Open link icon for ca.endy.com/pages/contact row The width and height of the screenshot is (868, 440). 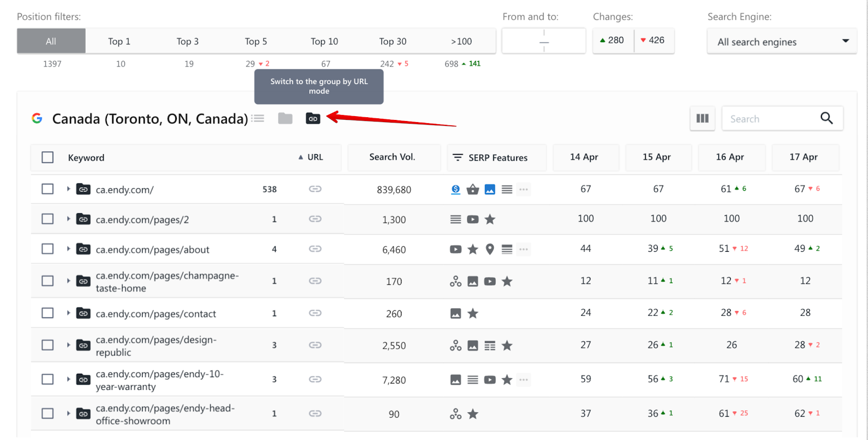coord(315,313)
